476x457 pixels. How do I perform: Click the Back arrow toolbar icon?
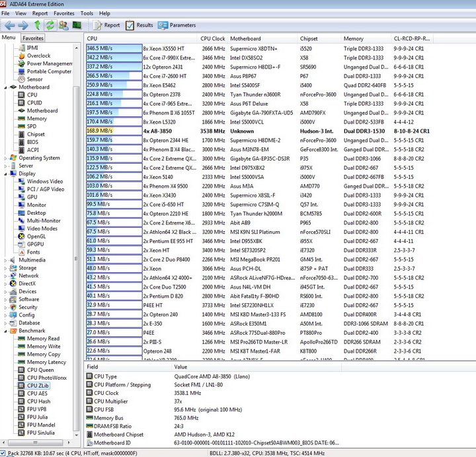(x=10, y=26)
